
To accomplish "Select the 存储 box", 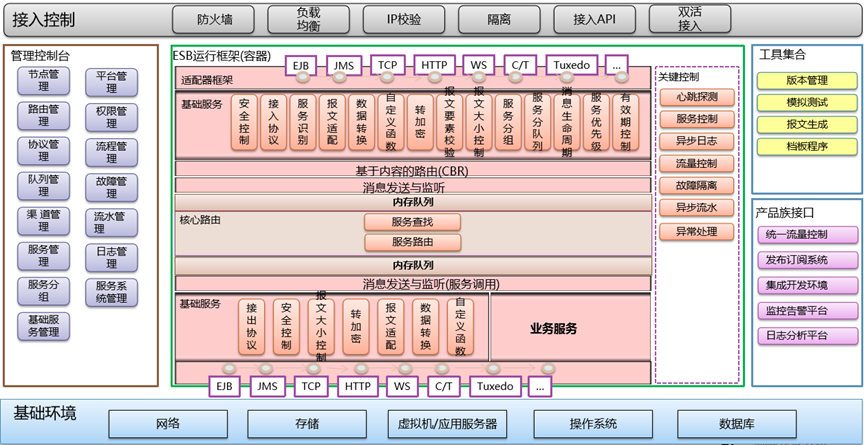I will click(x=307, y=424).
